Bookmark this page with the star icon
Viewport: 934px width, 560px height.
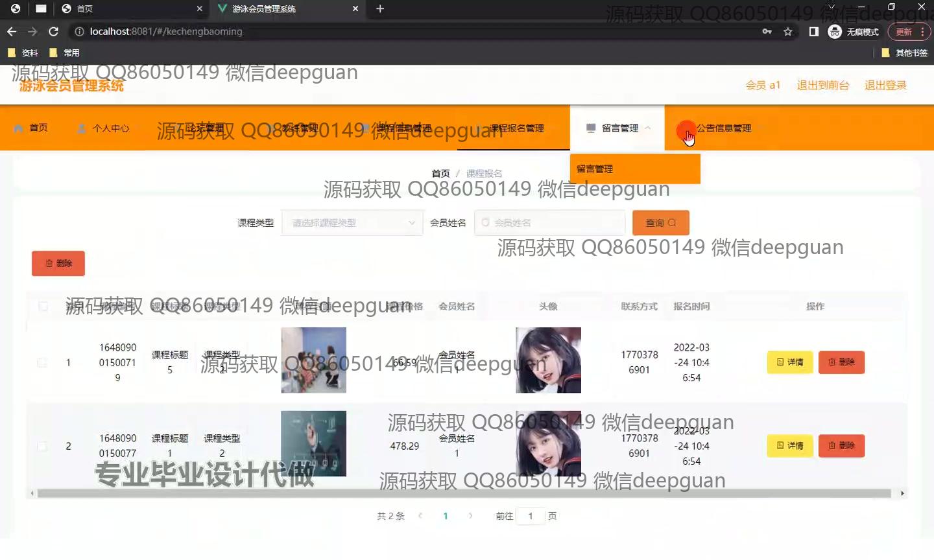tap(788, 32)
